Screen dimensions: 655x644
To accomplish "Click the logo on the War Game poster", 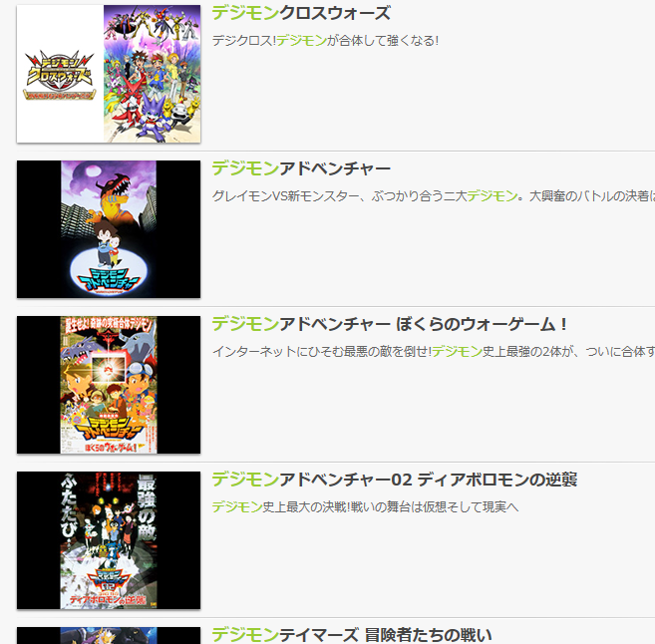I will 109,432.
